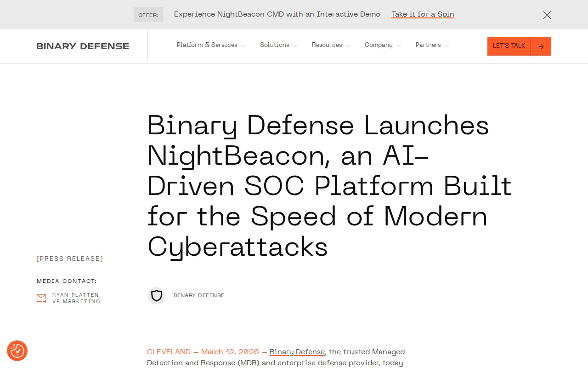Close the NightBeacon offer banner
The height and width of the screenshot is (368, 588).
click(x=547, y=15)
